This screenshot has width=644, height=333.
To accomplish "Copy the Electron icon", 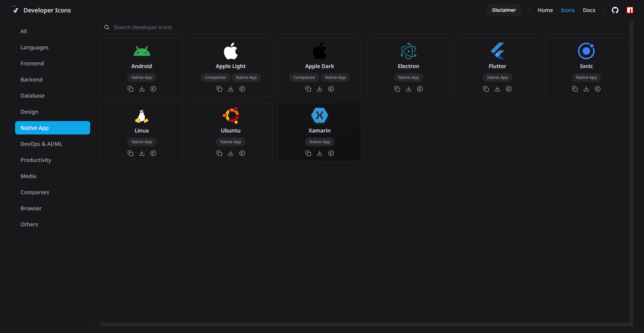I will point(397,89).
